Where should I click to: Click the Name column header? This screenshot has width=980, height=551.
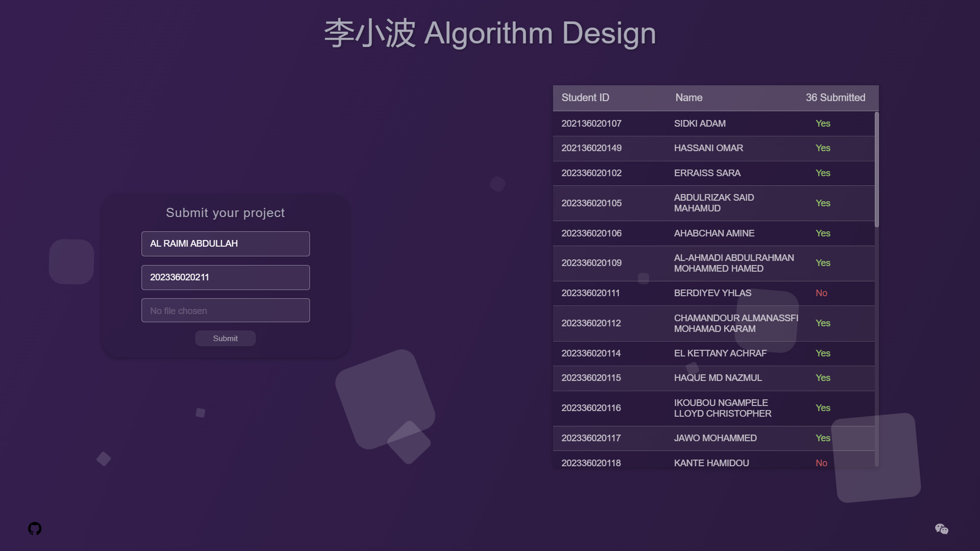[688, 98]
